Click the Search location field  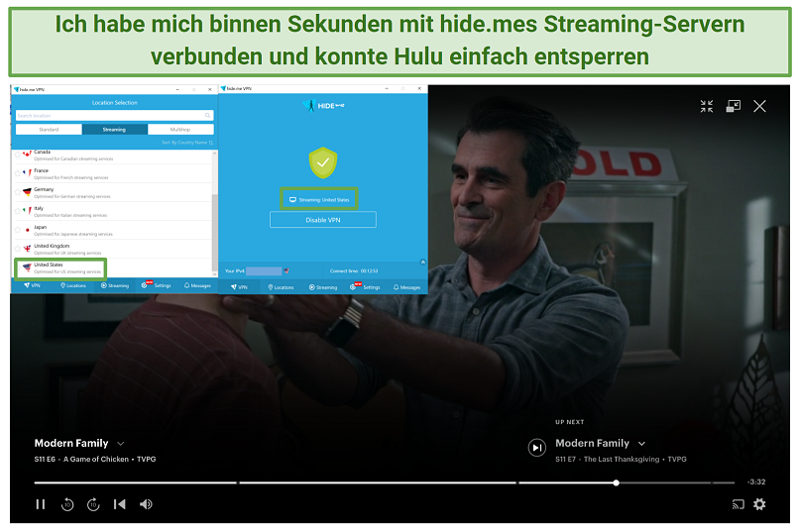point(114,116)
